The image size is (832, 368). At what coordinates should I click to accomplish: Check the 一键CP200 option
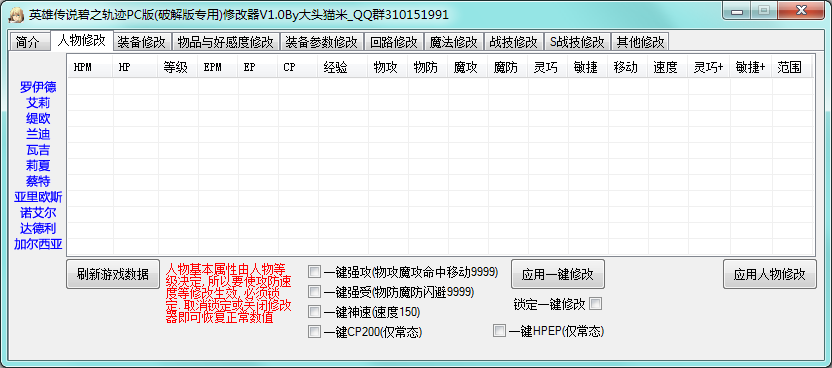[x=314, y=332]
